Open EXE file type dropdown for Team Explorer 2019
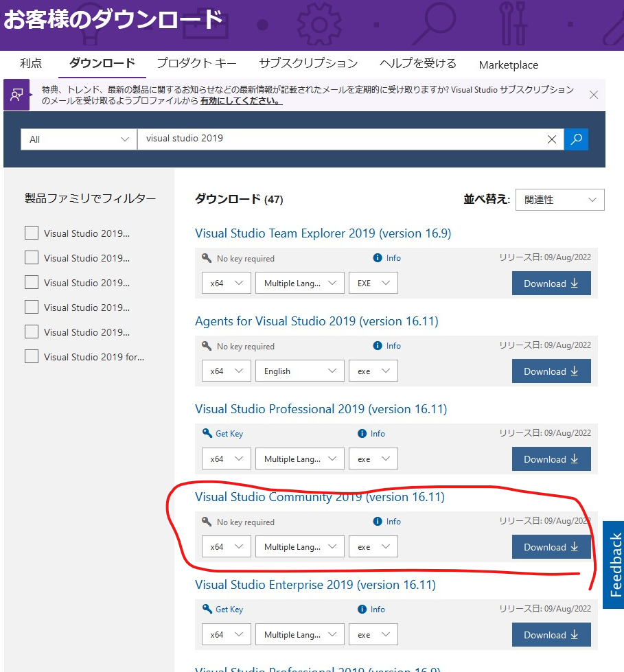The width and height of the screenshot is (624, 672). [373, 283]
